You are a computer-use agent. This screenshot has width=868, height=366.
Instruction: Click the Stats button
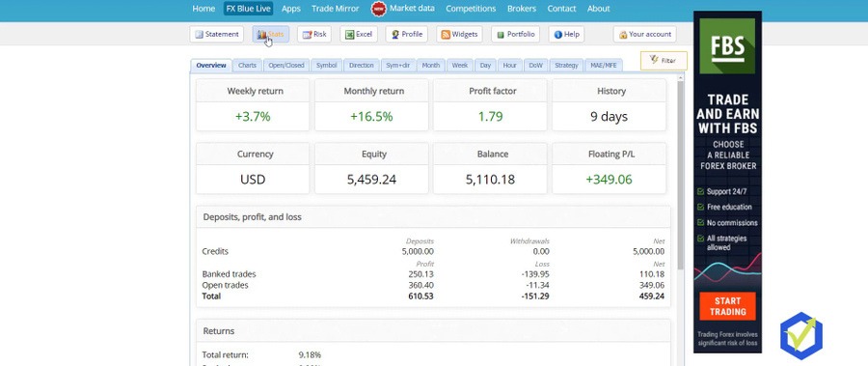pos(271,35)
